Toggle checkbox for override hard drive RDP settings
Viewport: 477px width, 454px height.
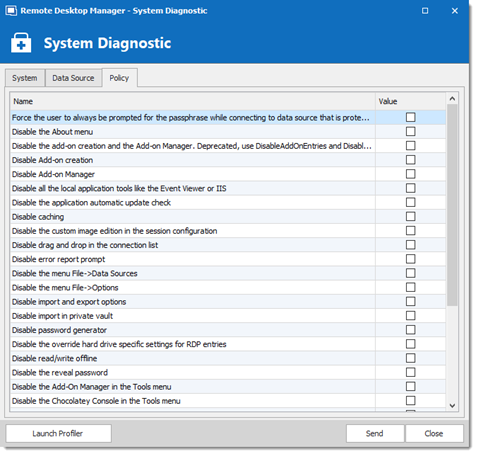(411, 344)
